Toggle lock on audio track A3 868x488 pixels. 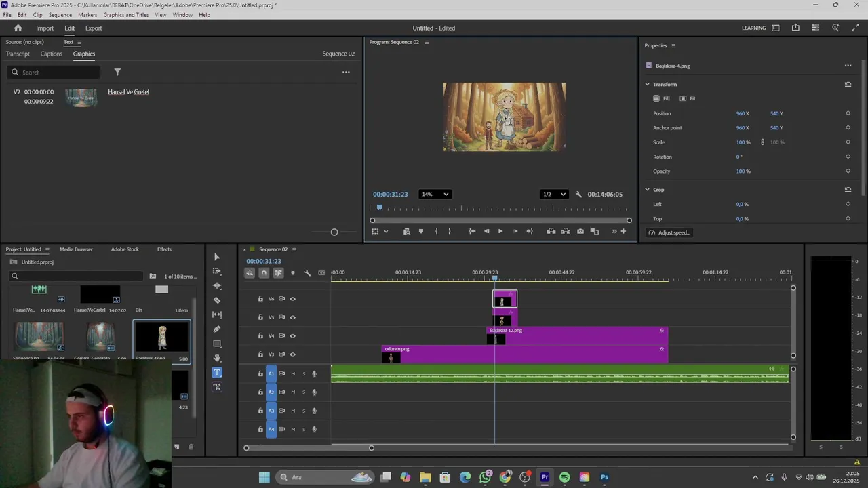260,411
